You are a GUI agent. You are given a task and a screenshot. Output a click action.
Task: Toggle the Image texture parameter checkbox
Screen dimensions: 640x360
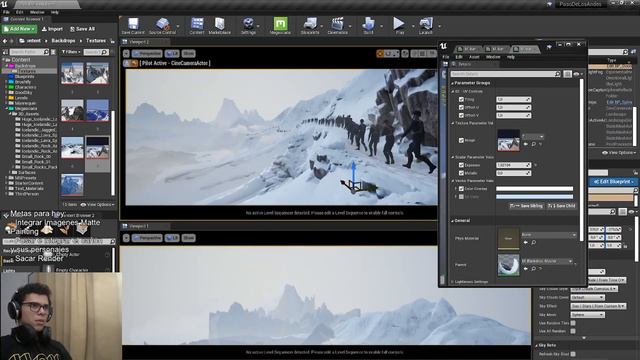point(461,140)
